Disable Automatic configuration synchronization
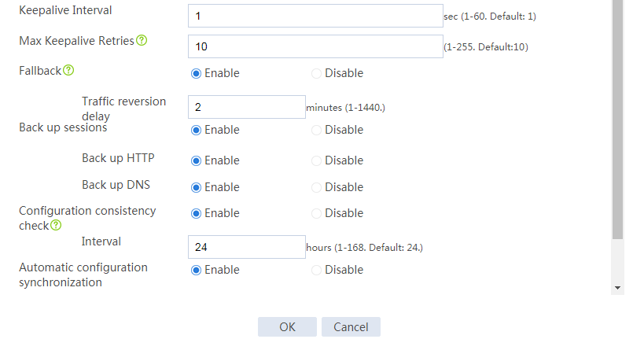This screenshot has width=644, height=339. (316, 270)
